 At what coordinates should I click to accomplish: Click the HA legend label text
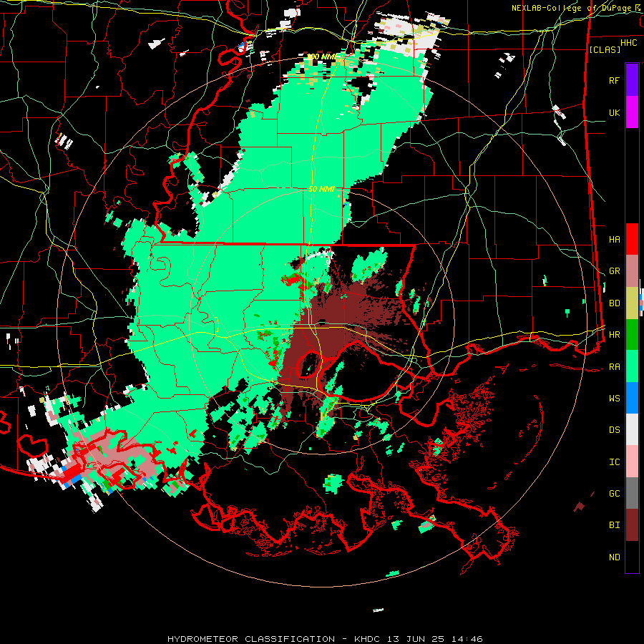(x=615, y=239)
